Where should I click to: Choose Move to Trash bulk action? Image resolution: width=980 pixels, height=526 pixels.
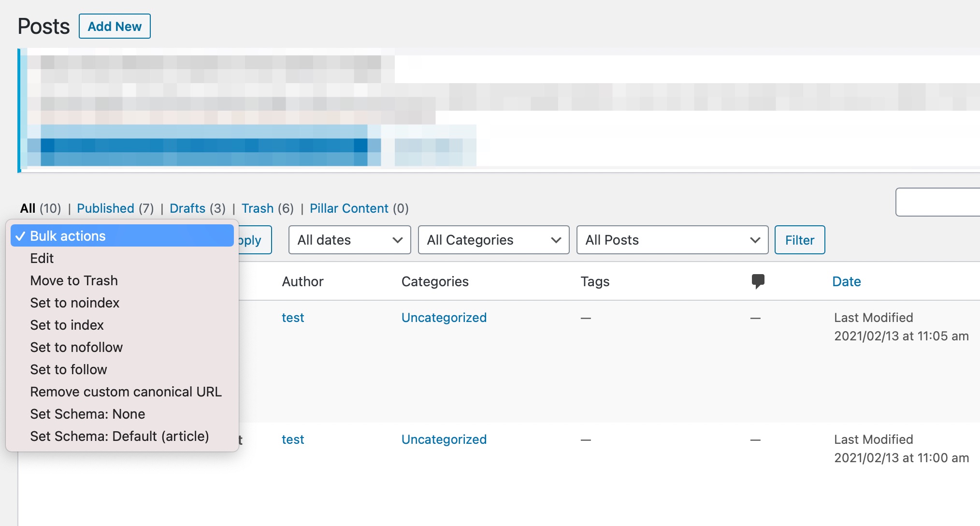point(74,280)
